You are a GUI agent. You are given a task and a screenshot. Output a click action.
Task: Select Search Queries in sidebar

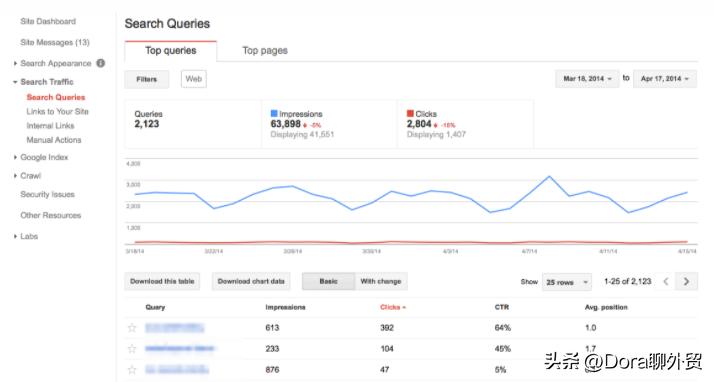click(x=56, y=97)
